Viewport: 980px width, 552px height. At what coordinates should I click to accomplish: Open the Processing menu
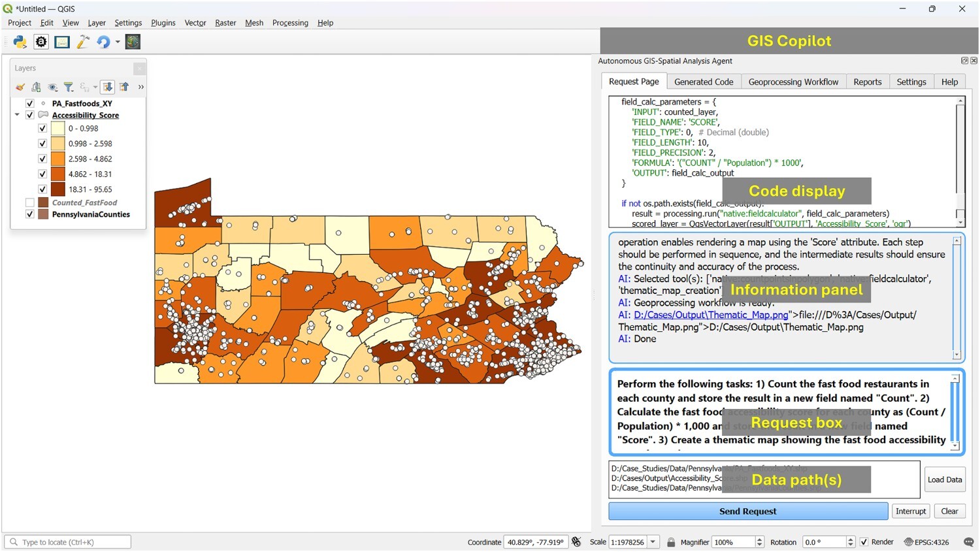point(290,23)
